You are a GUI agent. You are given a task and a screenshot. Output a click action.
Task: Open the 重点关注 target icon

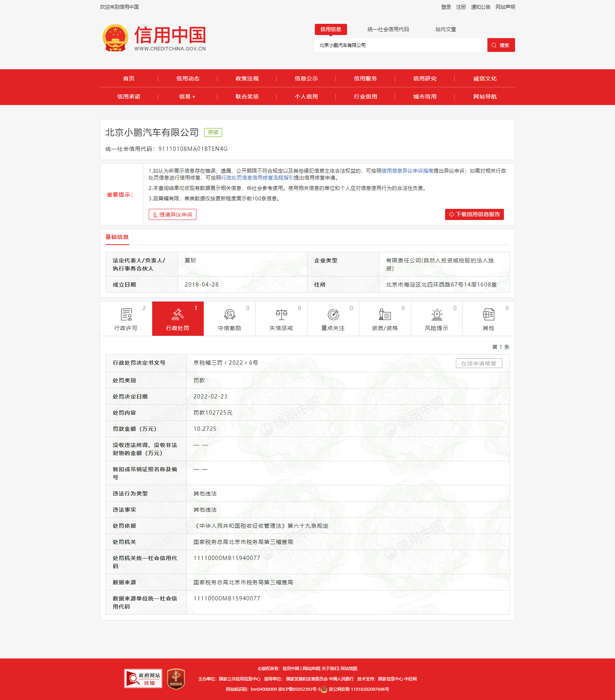tap(333, 314)
